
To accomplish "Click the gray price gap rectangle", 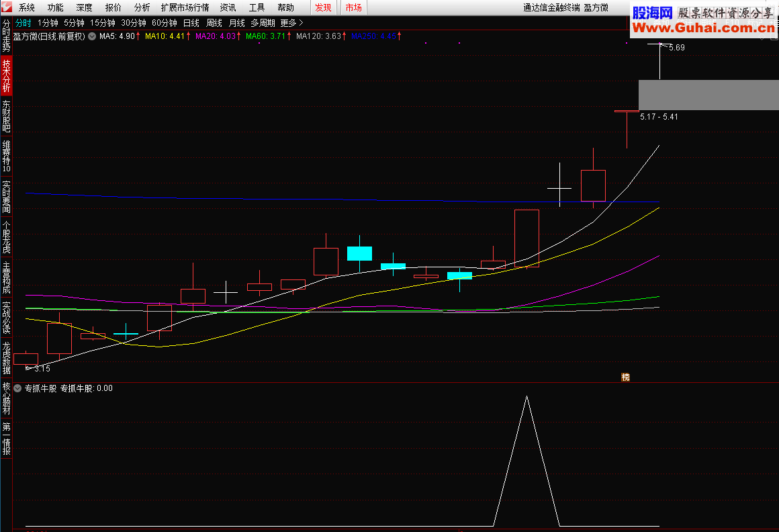I will tap(708, 95).
